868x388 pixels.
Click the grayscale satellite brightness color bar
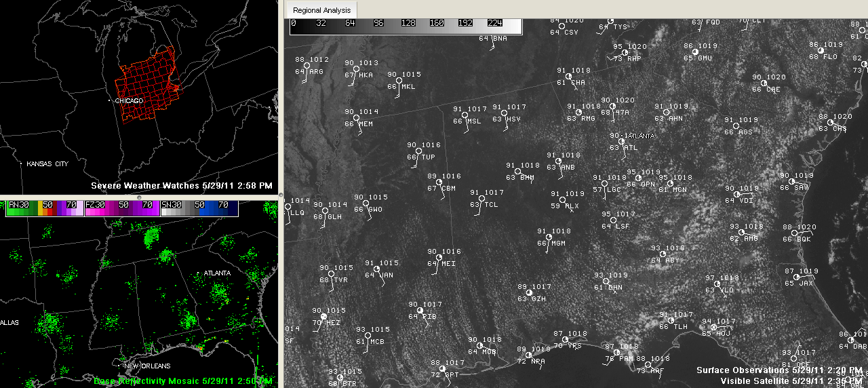coord(406,26)
